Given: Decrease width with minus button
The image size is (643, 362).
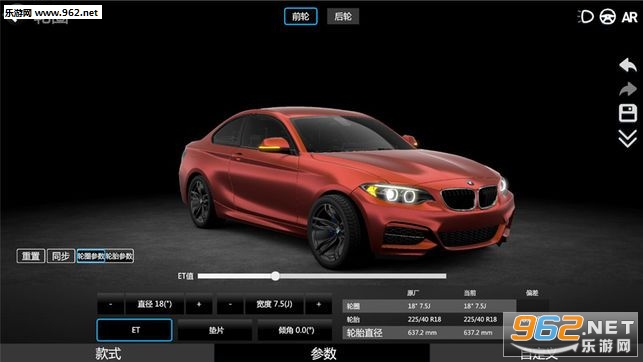Looking at the screenshot, I should coord(230,304).
